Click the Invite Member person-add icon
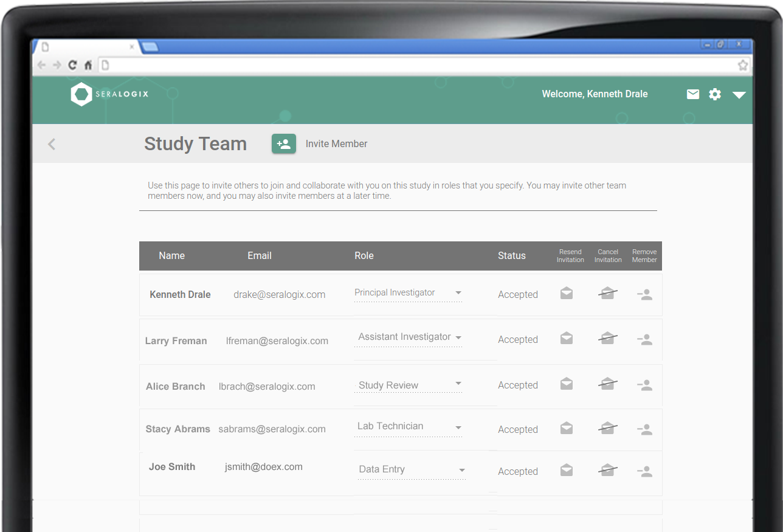 283,143
